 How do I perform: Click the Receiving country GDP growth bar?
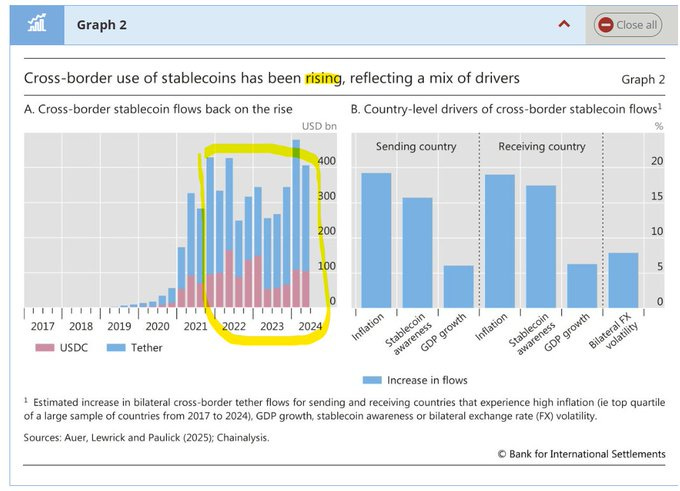tap(582, 286)
